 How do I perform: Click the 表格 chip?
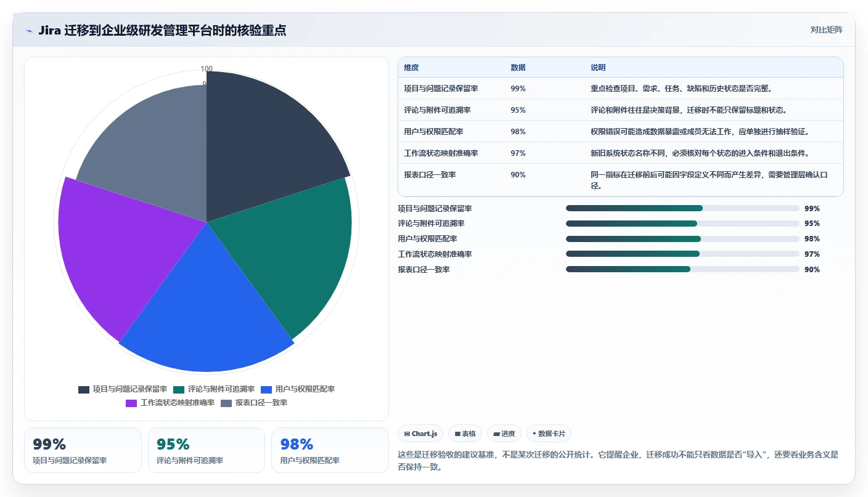coord(465,434)
